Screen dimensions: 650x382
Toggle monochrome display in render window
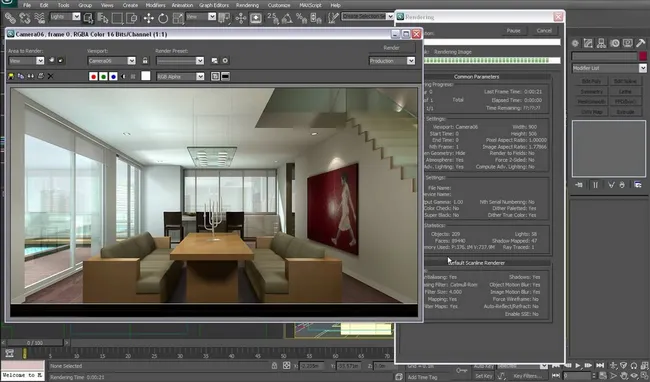pos(133,77)
